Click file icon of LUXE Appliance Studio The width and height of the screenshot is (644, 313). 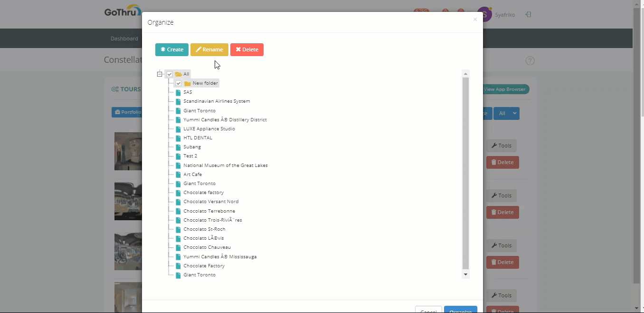click(x=178, y=129)
